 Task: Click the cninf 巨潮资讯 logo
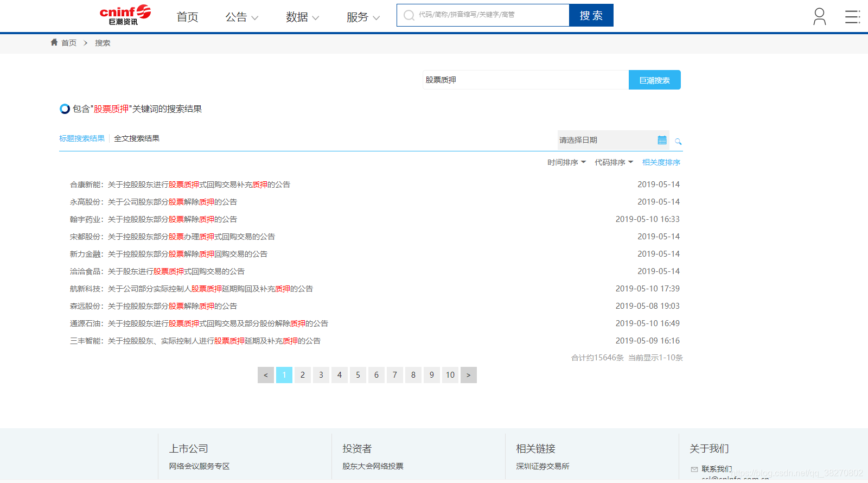[x=125, y=15]
